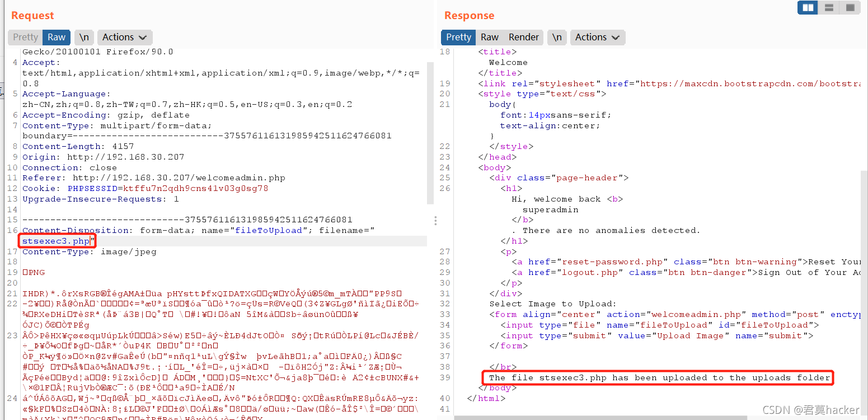Click Content-Length: 4157 header line
Viewport: 868px width, 420px height.
[78, 146]
